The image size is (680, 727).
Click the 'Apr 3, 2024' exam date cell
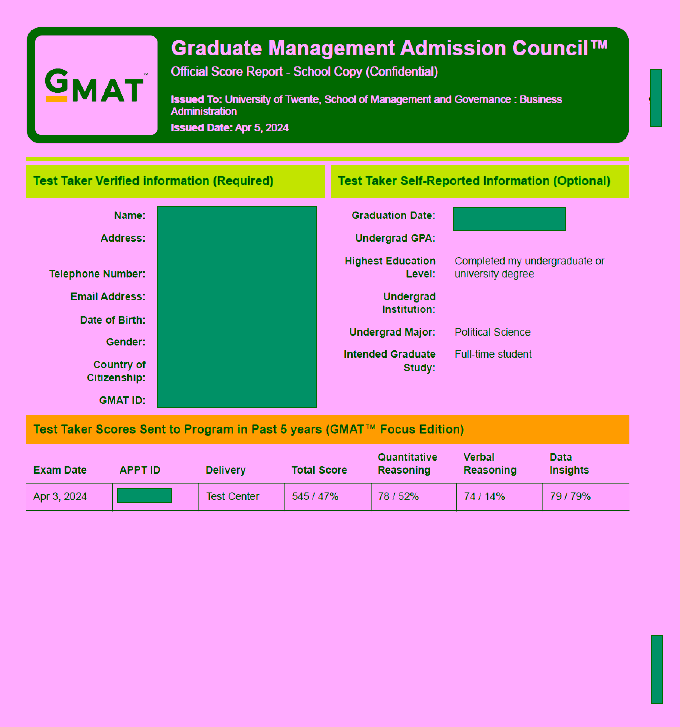60,497
